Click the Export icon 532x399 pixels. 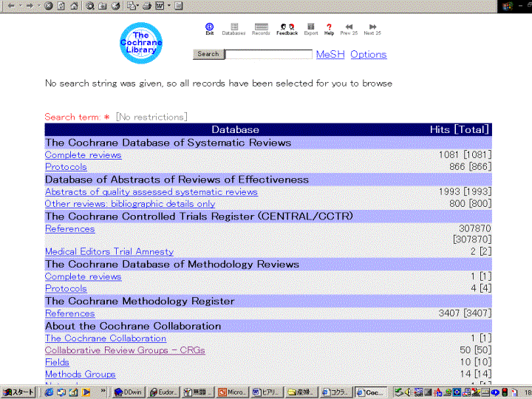(311, 29)
